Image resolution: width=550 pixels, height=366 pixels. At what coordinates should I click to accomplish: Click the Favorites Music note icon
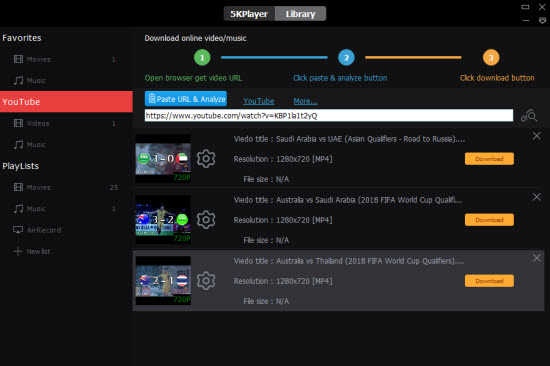18,80
